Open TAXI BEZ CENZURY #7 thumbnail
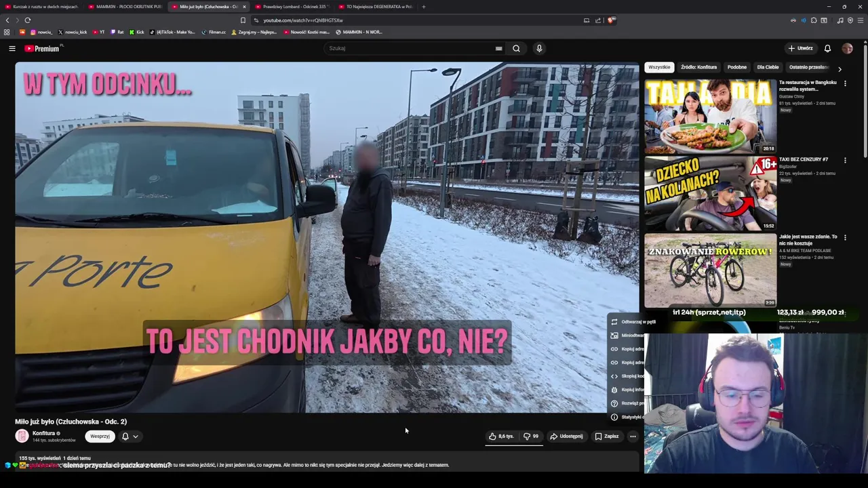Screen dimensions: 868x488 (x=710, y=193)
